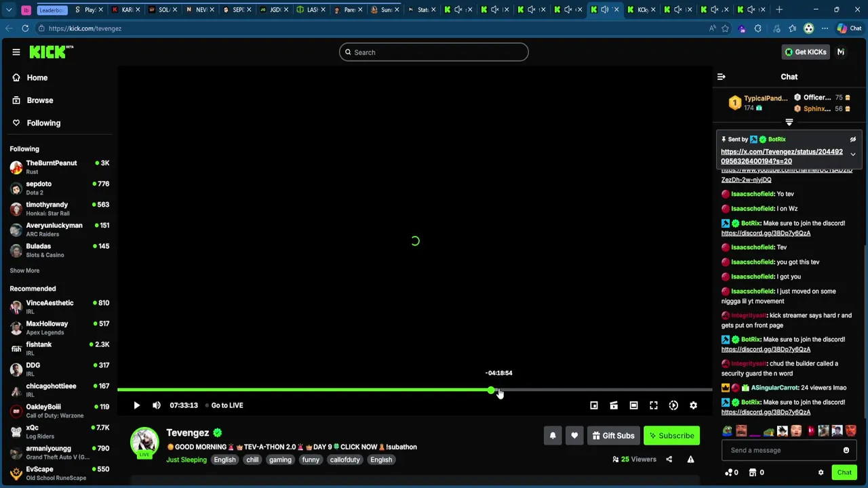Screen dimensions: 868x488
Task: Mute the stream volume
Action: (157, 405)
